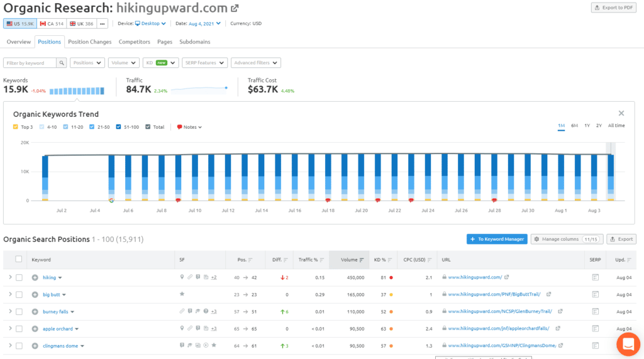Screen dimensions: 644x359
Task: Open the Date Aug 4, 2021 dropdown
Action: pyautogui.click(x=204, y=23)
